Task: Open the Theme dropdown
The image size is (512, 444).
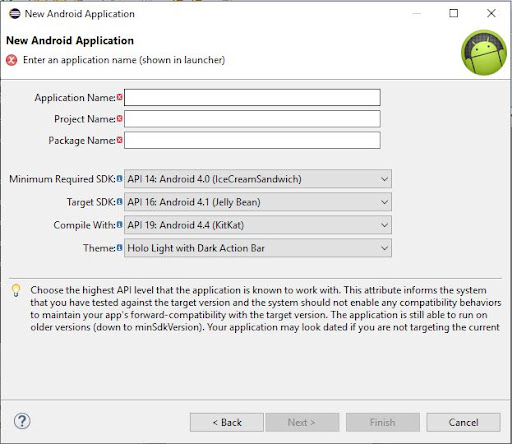Action: [x=258, y=248]
